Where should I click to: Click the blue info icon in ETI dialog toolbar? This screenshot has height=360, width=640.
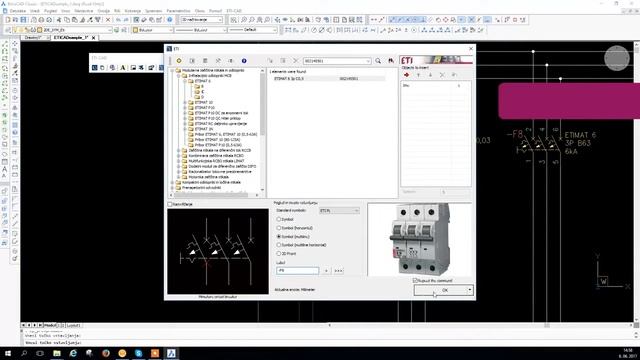point(244,61)
